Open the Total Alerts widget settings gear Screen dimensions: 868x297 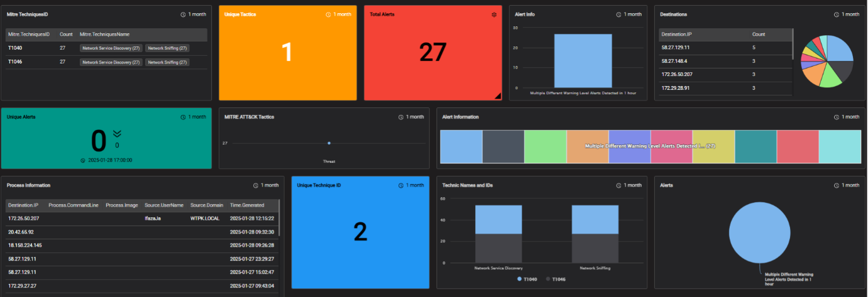(x=495, y=14)
